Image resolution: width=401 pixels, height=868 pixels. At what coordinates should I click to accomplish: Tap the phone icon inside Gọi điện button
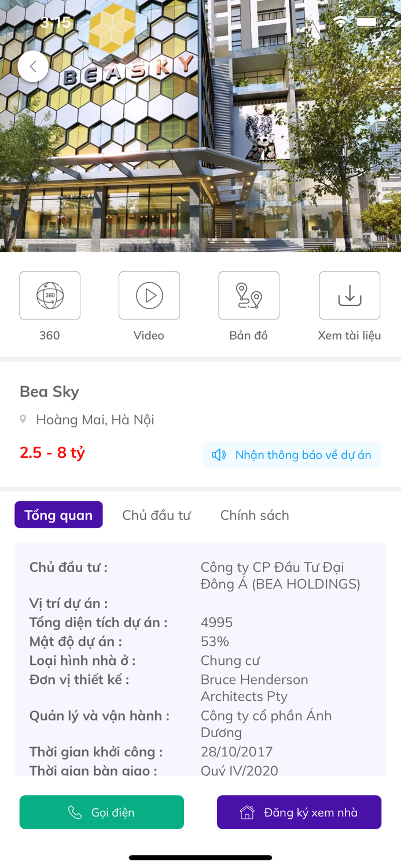75,812
